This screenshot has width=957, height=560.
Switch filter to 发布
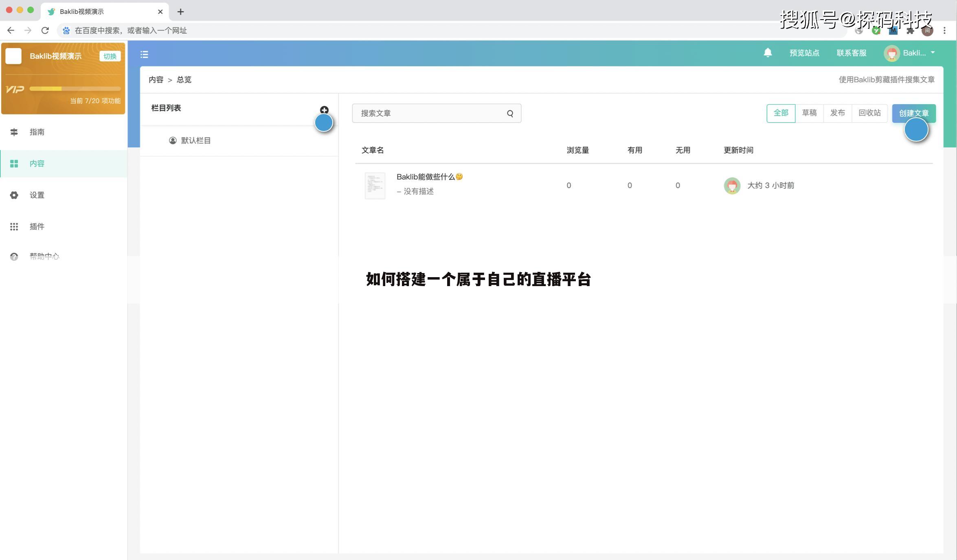(838, 113)
